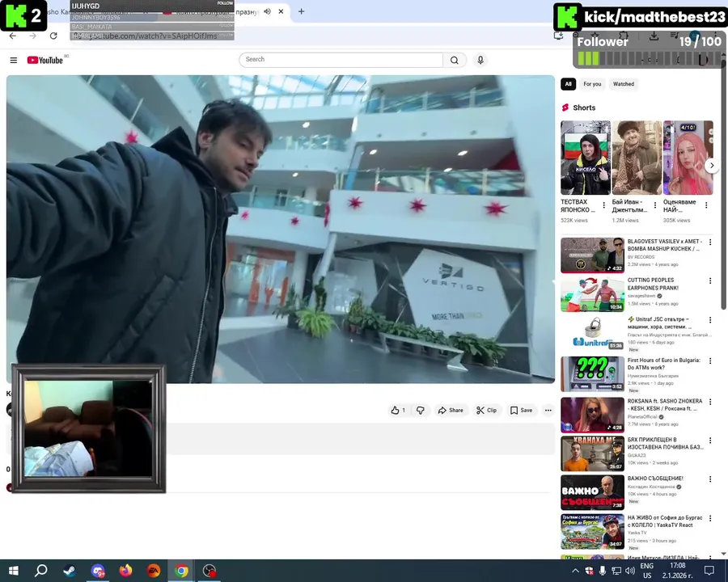The width and height of the screenshot is (728, 582).
Task: Close the current browser tab
Action: [281, 11]
